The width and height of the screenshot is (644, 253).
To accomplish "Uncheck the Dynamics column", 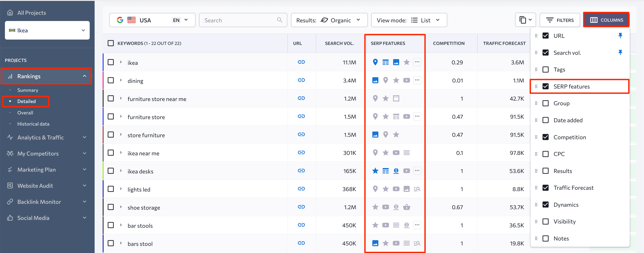I will tap(546, 205).
